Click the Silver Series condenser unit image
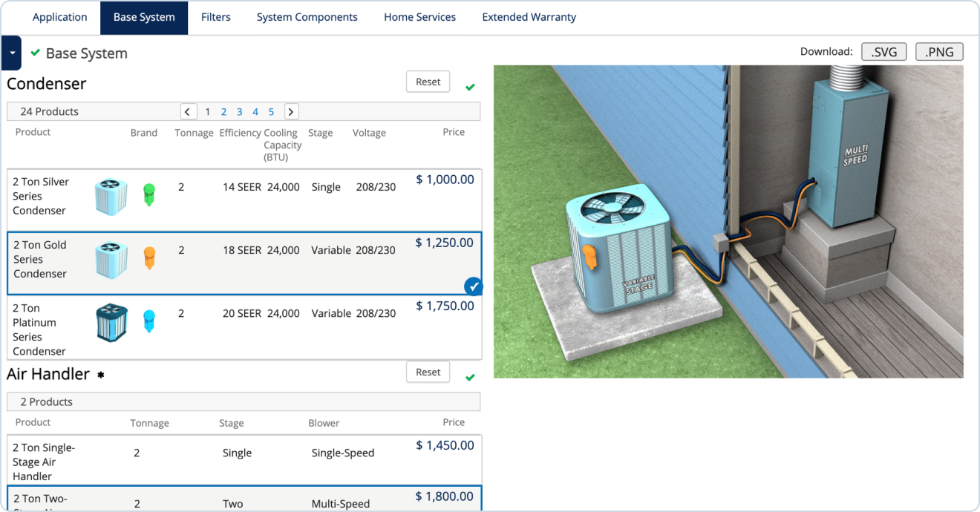 click(110, 197)
